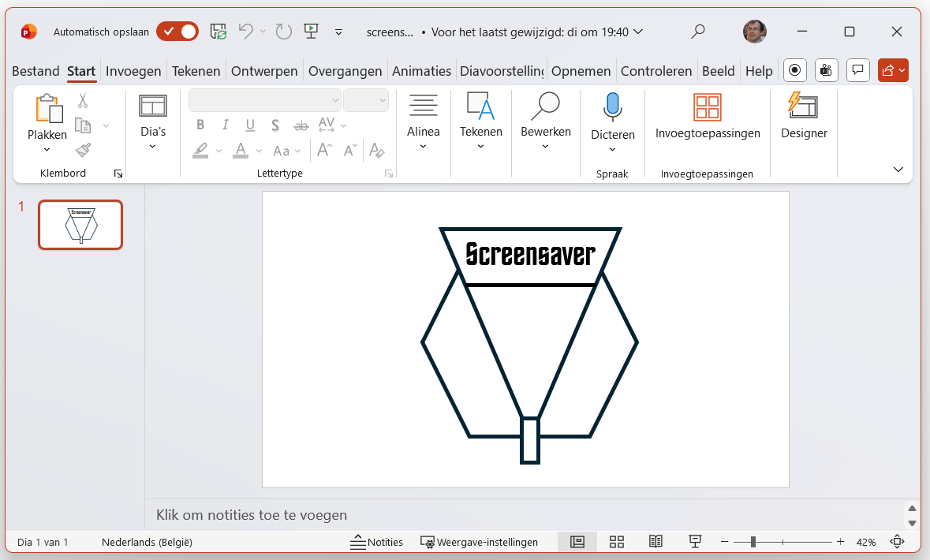The image size is (930, 560).
Task: Open the Bestand menu
Action: click(x=35, y=70)
